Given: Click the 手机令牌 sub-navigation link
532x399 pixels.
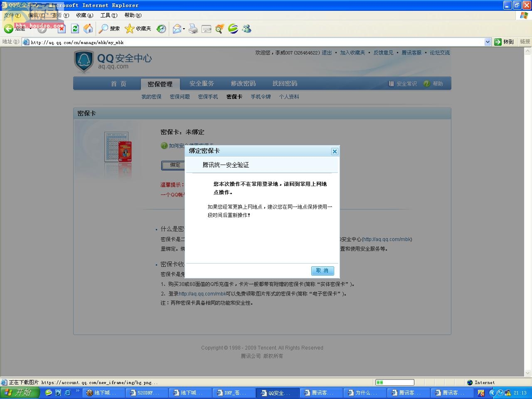Looking at the screenshot, I should (261, 97).
